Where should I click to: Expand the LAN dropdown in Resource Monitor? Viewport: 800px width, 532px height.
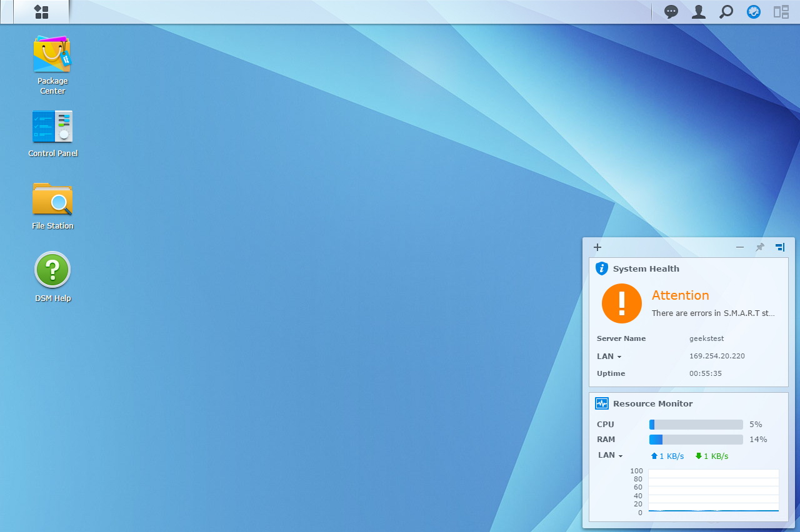point(611,456)
